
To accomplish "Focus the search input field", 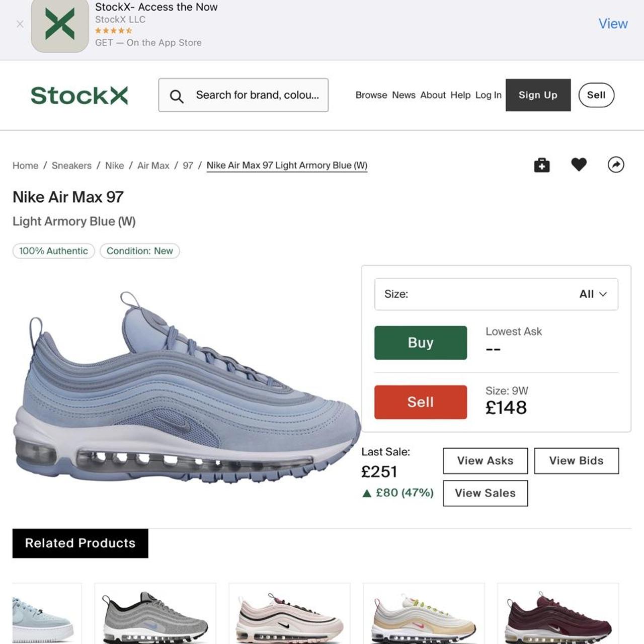I will coord(257,95).
